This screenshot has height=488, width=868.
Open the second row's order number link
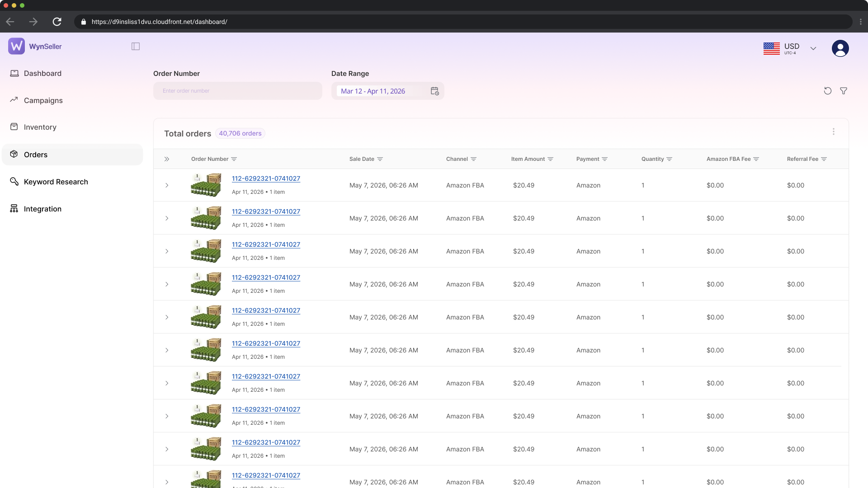coord(266,211)
